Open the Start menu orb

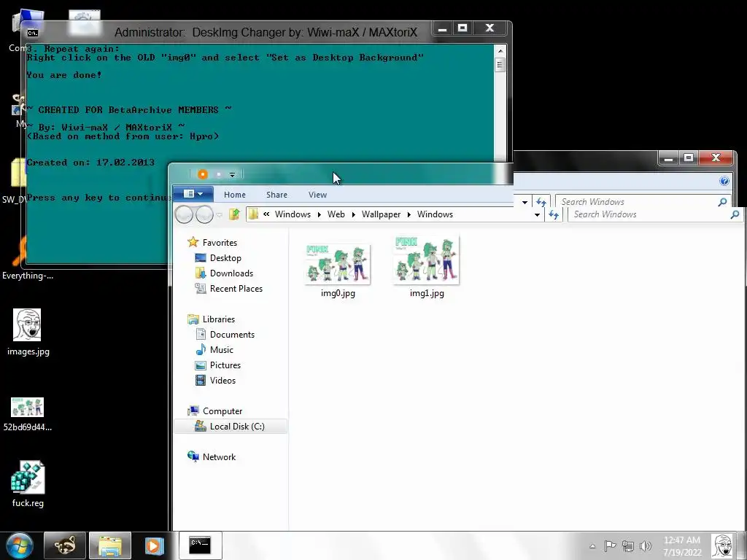coord(20,545)
